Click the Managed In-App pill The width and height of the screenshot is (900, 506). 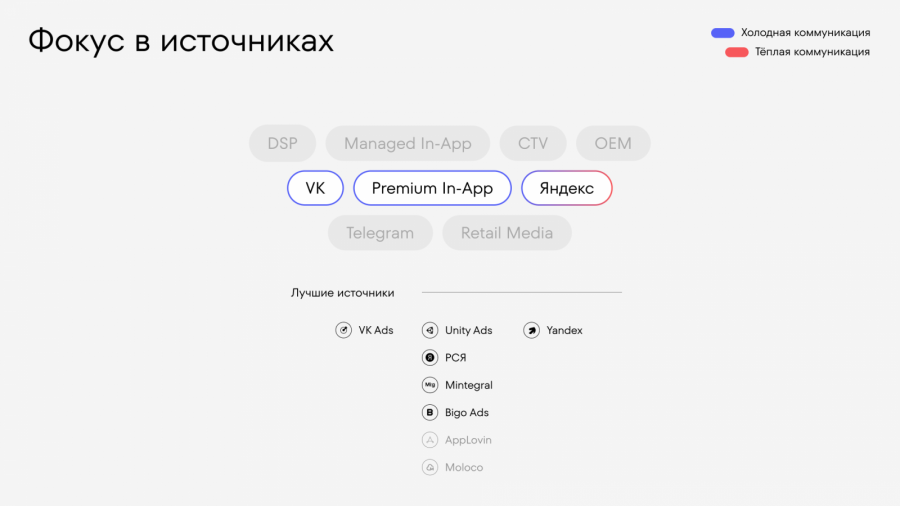coord(407,143)
